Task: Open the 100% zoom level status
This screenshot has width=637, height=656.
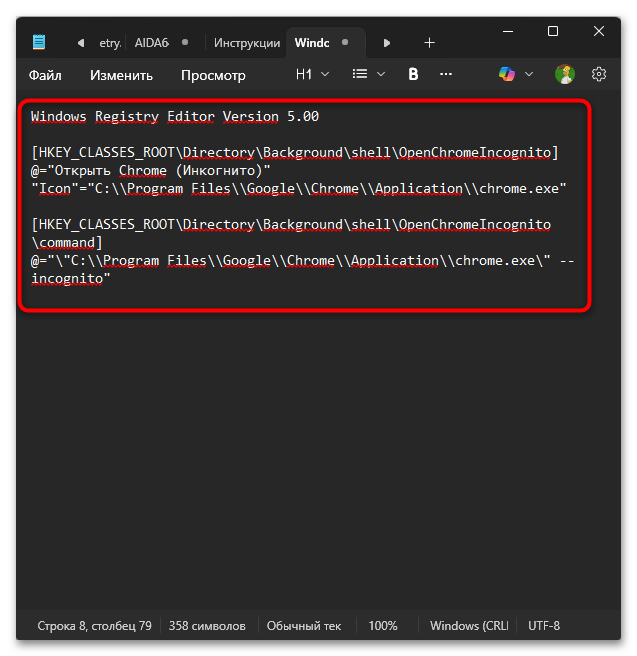Action: (x=383, y=626)
